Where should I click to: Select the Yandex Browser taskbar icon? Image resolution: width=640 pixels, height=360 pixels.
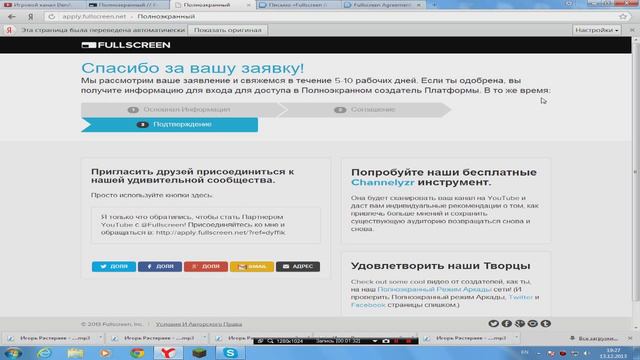coord(168,353)
